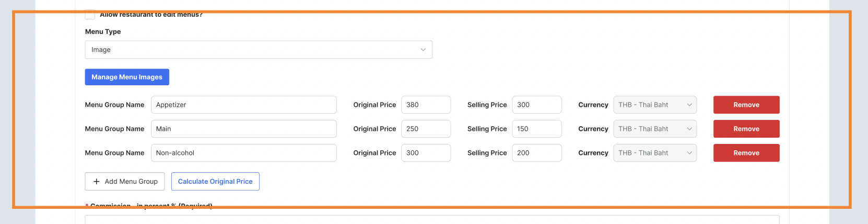Screen dimensions: 868x224
Task: Remove the Appetizer menu group
Action: pos(746,105)
